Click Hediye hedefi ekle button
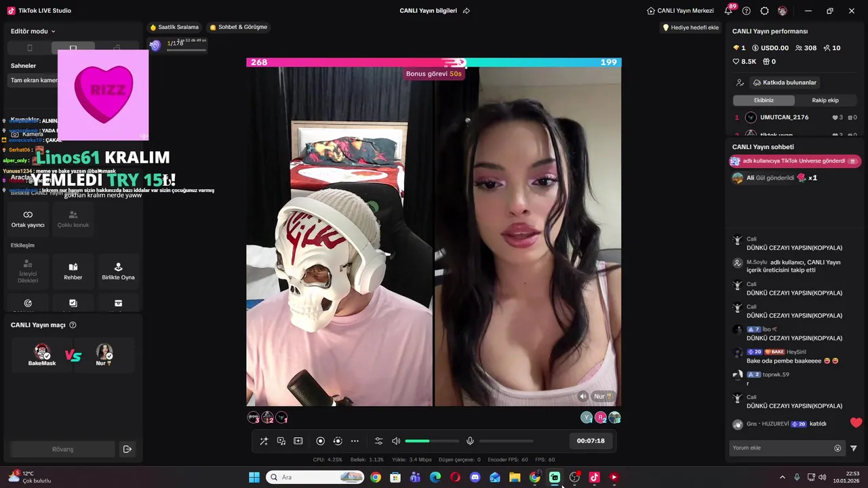The width and height of the screenshot is (868, 488). [690, 28]
